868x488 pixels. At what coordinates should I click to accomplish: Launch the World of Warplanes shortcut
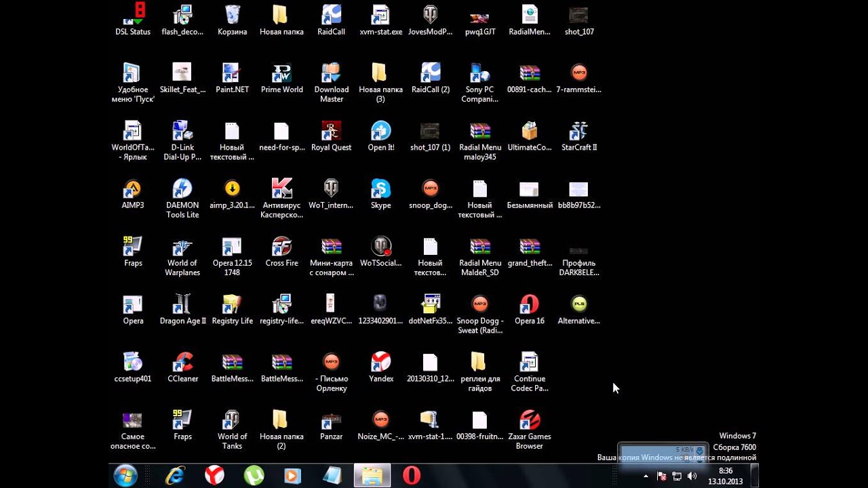coord(182,256)
